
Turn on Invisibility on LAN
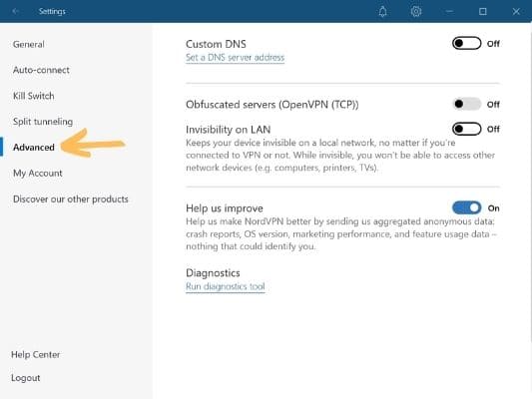tap(466, 129)
